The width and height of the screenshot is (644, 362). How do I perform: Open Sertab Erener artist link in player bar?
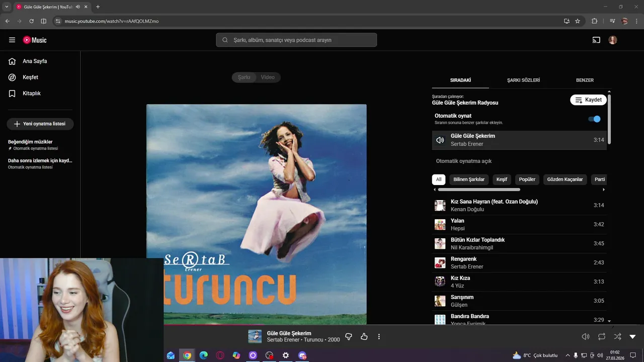click(x=283, y=340)
